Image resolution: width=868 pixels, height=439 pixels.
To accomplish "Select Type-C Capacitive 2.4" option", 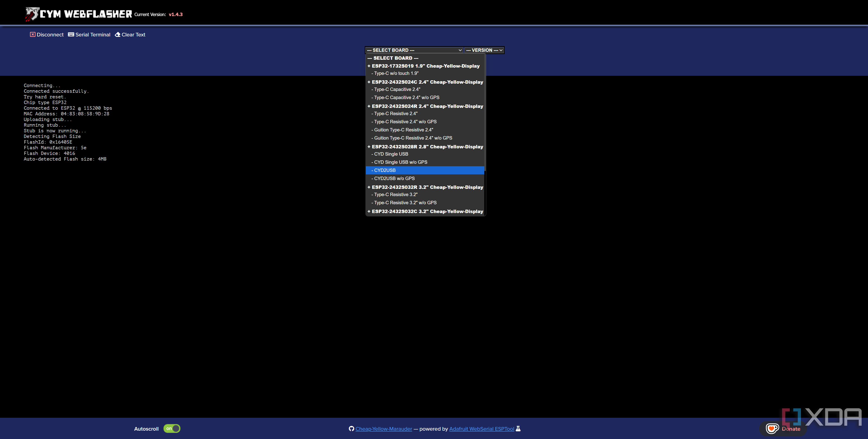I will tap(425, 90).
